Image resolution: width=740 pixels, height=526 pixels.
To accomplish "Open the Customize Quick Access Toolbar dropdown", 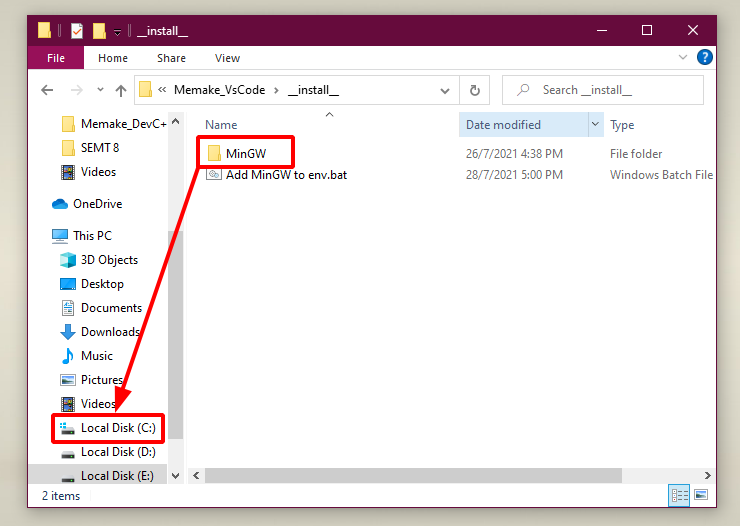I will (118, 32).
